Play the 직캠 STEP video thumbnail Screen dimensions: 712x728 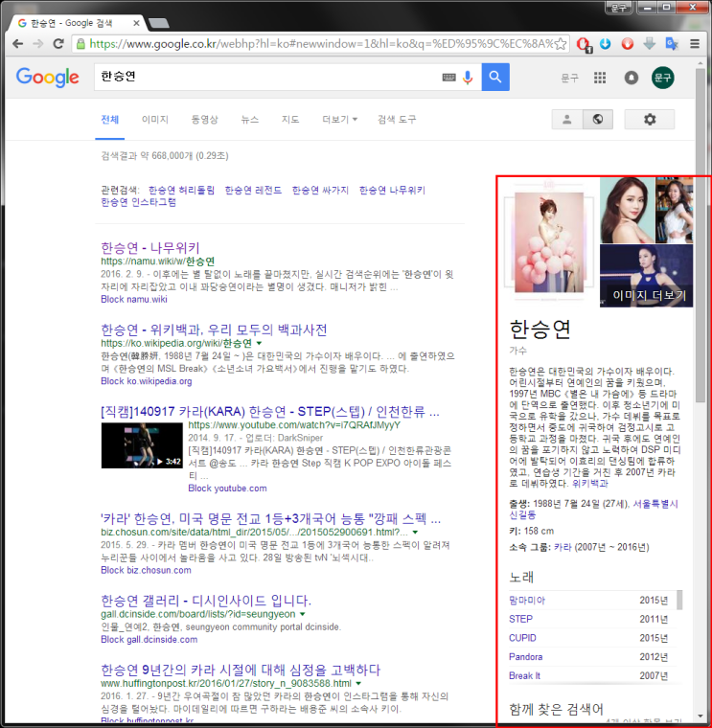[142, 445]
